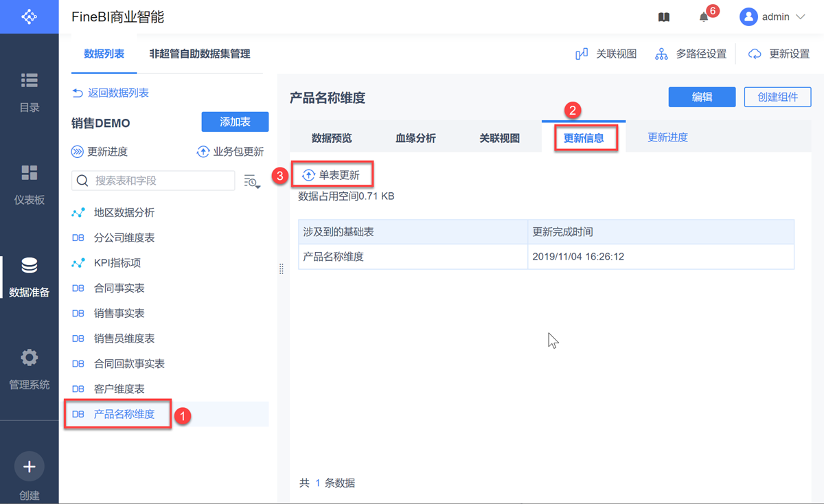Open 更新设置 update settings
The width and height of the screenshot is (824, 504).
coord(779,54)
